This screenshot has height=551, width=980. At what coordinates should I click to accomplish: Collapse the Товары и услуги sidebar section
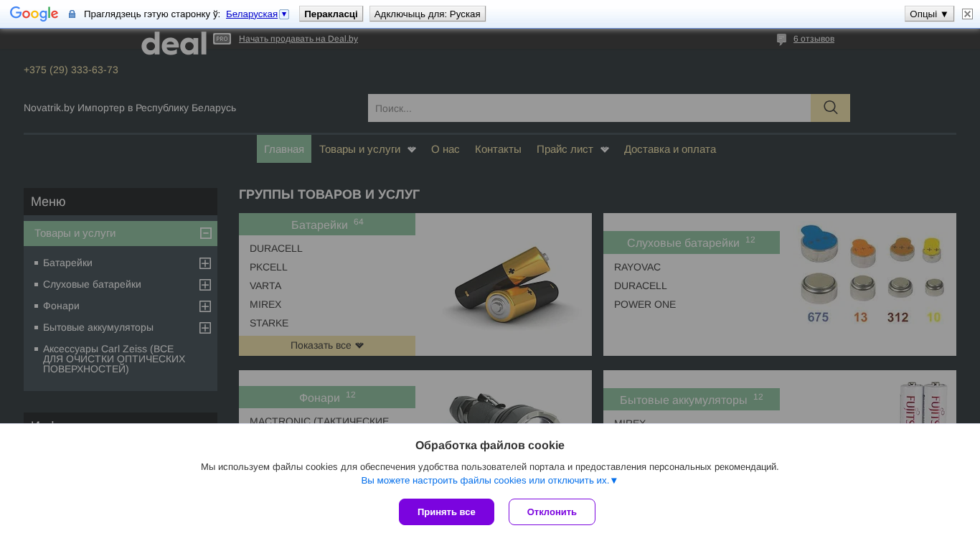click(205, 233)
